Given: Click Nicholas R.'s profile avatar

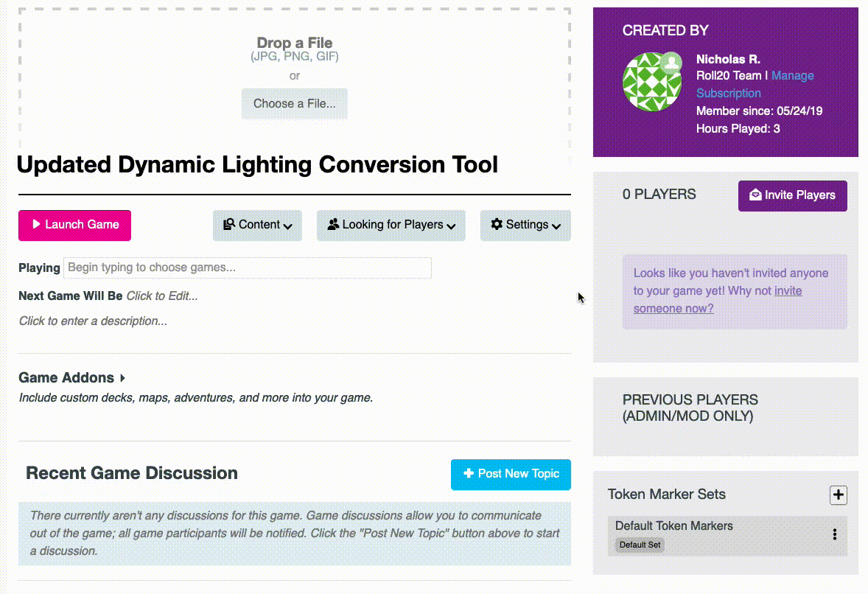Looking at the screenshot, I should point(651,83).
